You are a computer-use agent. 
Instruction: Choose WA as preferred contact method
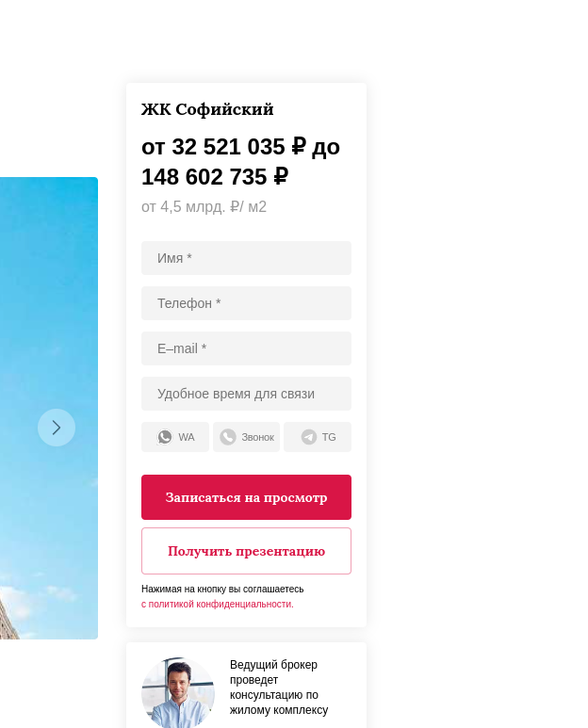175,437
